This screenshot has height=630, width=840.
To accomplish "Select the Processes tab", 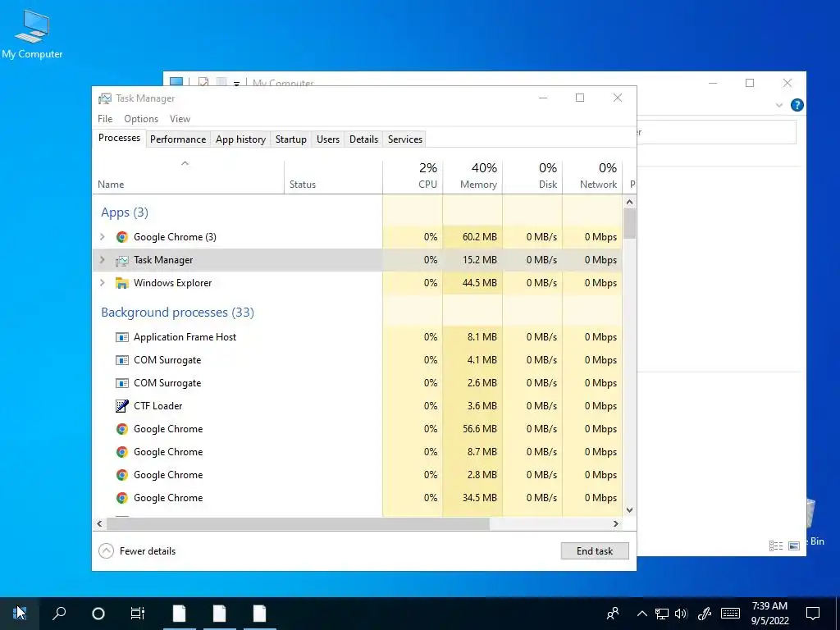I will pyautogui.click(x=120, y=138).
